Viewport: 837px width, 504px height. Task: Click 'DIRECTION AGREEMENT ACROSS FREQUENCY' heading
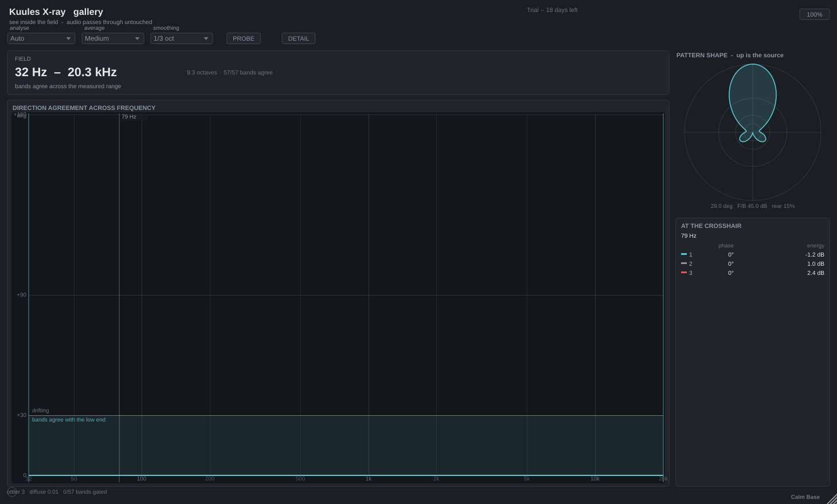tap(84, 108)
